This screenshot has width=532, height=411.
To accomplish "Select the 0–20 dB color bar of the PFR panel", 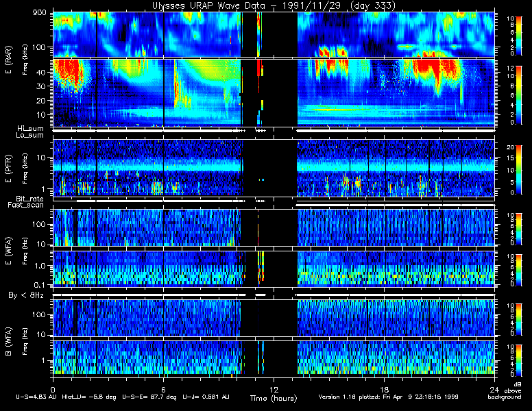I will tap(519, 170).
